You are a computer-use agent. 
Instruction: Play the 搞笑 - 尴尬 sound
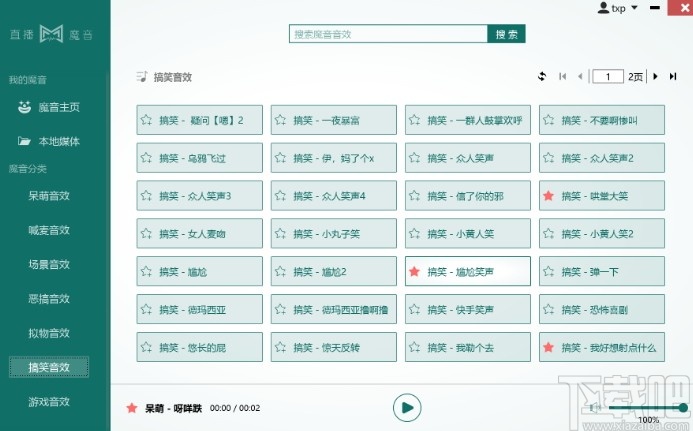(x=199, y=271)
